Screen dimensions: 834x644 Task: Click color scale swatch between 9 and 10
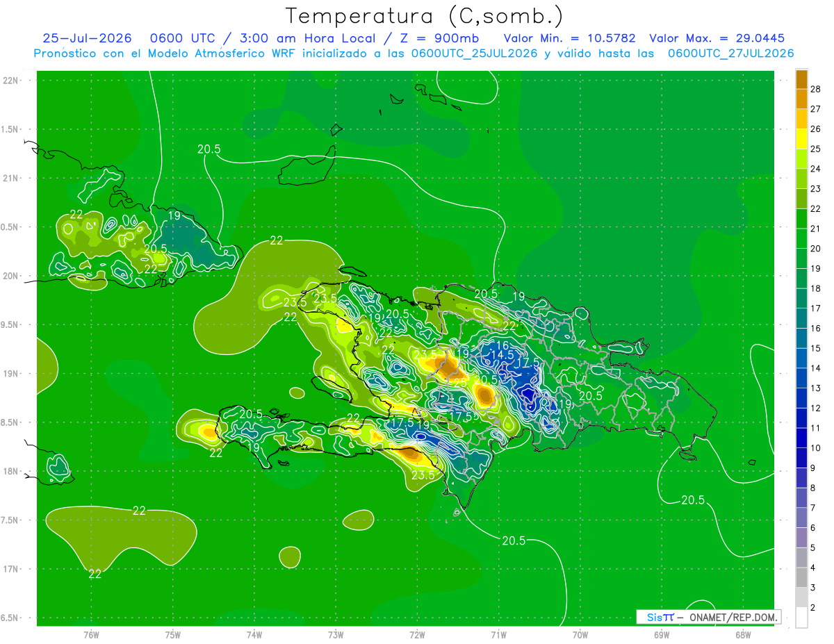[x=801, y=459]
